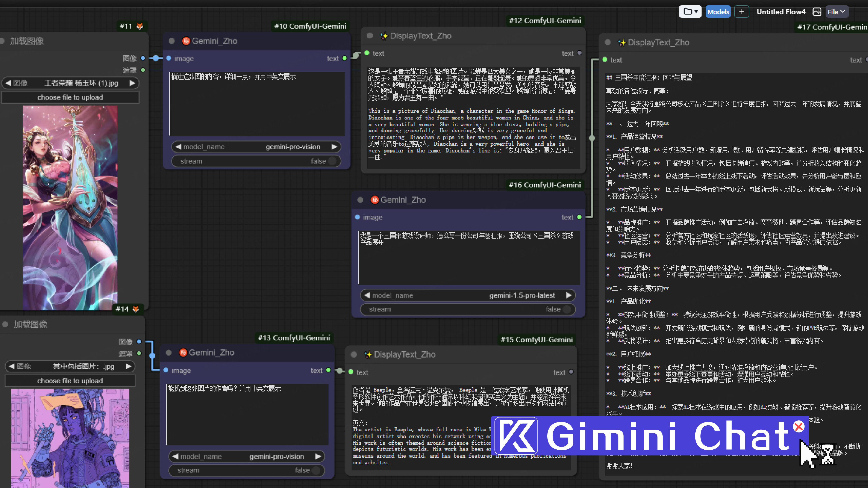Collapse the #11 加载图像 node
The width and height of the screenshot is (868, 488).
(2, 41)
